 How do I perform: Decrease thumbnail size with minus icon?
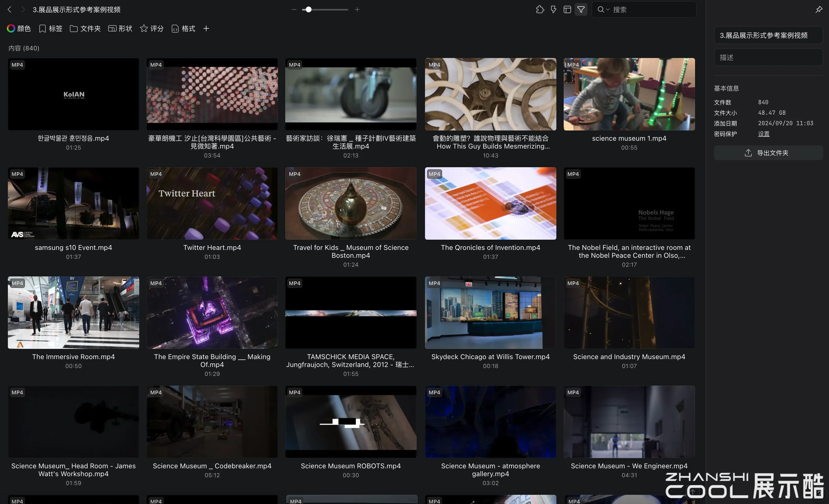coord(294,9)
